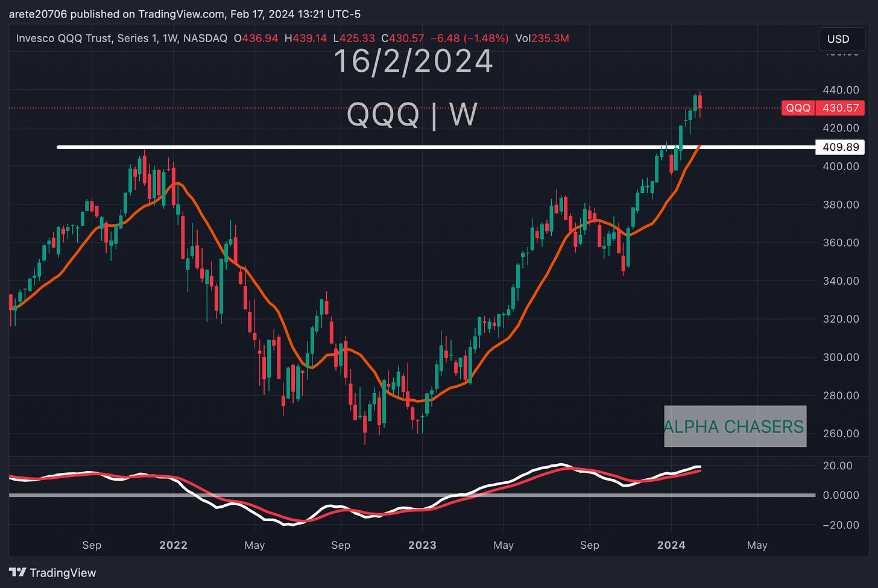Click the 340.00 price axis label
Viewport: 878px width, 588px height.
(841, 280)
